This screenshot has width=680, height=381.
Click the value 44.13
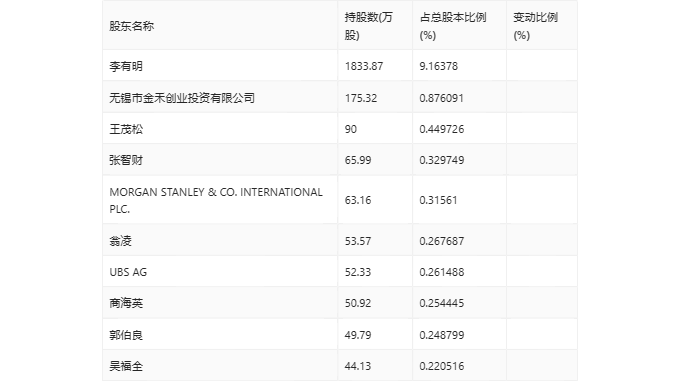[x=358, y=366]
